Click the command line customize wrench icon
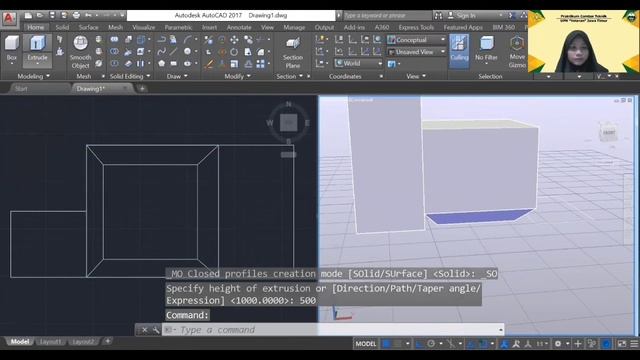The width and height of the screenshot is (640, 360). [156, 330]
